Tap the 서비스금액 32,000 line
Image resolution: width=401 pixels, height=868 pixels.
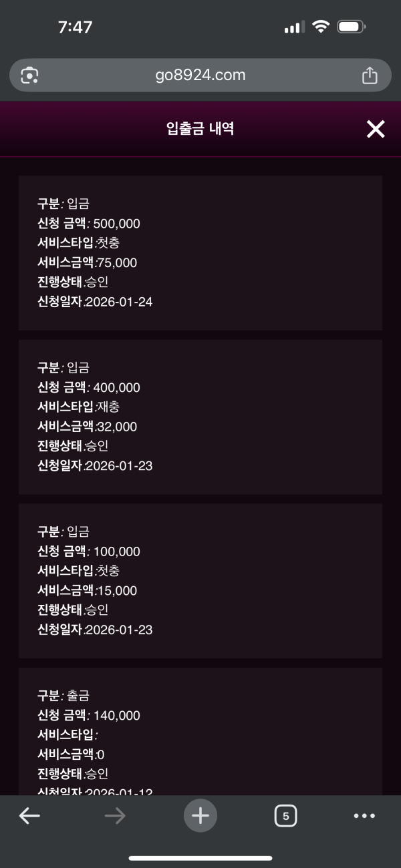[87, 427]
